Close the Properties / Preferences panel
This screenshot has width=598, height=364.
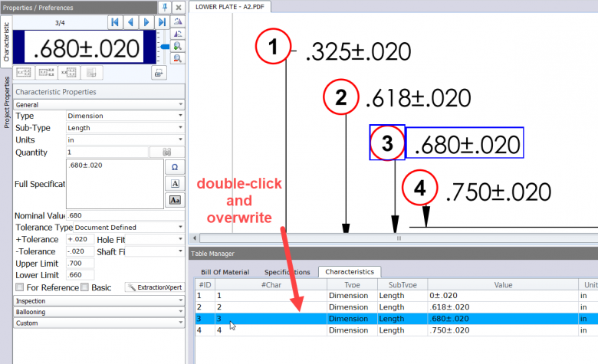tap(179, 7)
